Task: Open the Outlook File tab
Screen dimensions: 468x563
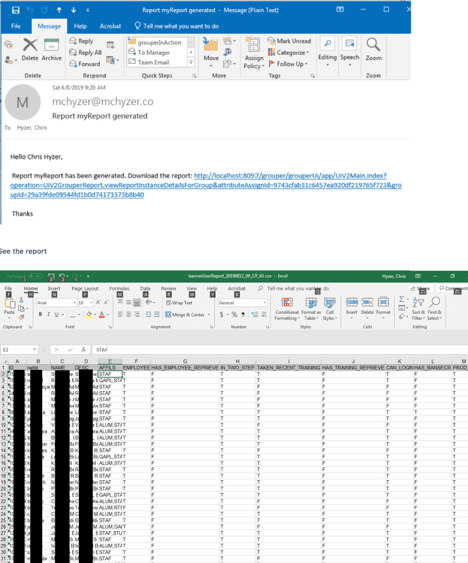Action: (x=16, y=26)
